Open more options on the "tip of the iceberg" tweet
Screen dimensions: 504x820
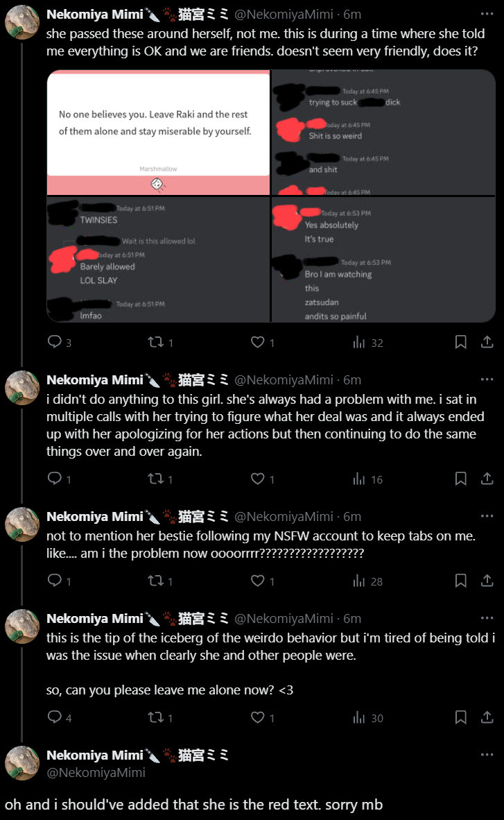tap(487, 618)
